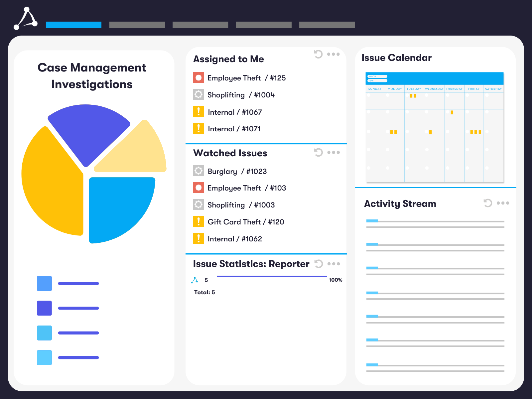Refresh the Issue Statistics Reporter panel

coord(319,264)
